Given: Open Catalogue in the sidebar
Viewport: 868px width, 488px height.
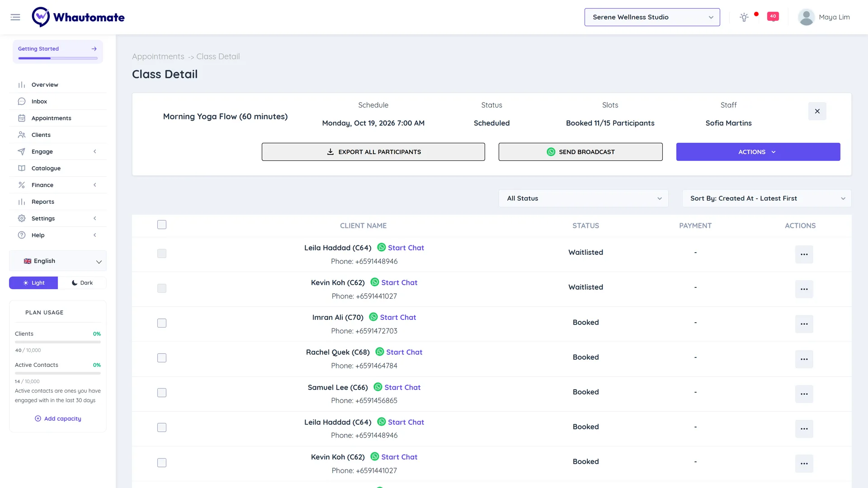Looking at the screenshot, I should tap(58, 168).
